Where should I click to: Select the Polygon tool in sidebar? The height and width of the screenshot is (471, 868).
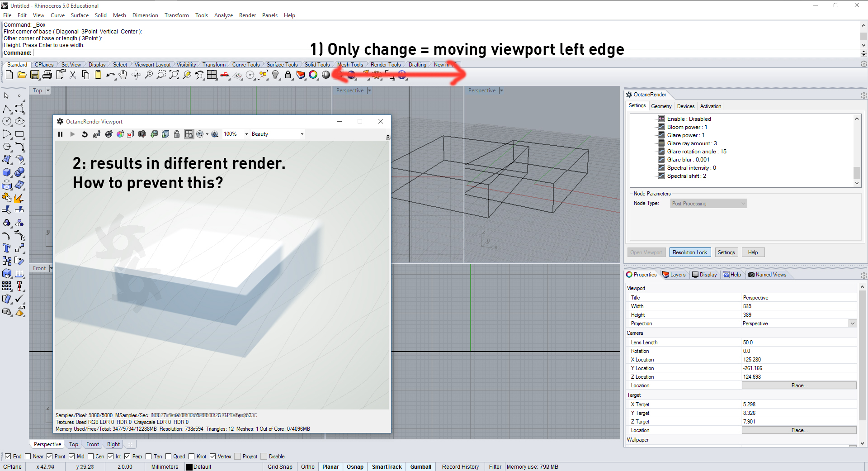point(7,147)
